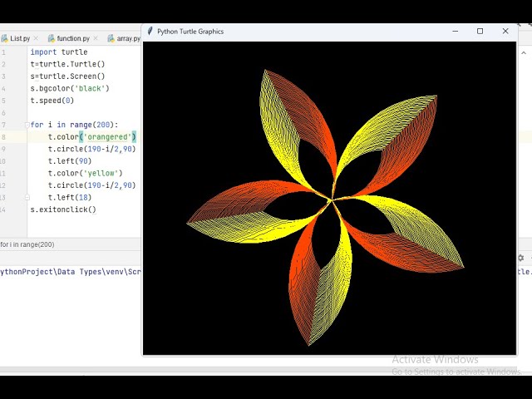Click line number 8 in the gutter

(3, 136)
